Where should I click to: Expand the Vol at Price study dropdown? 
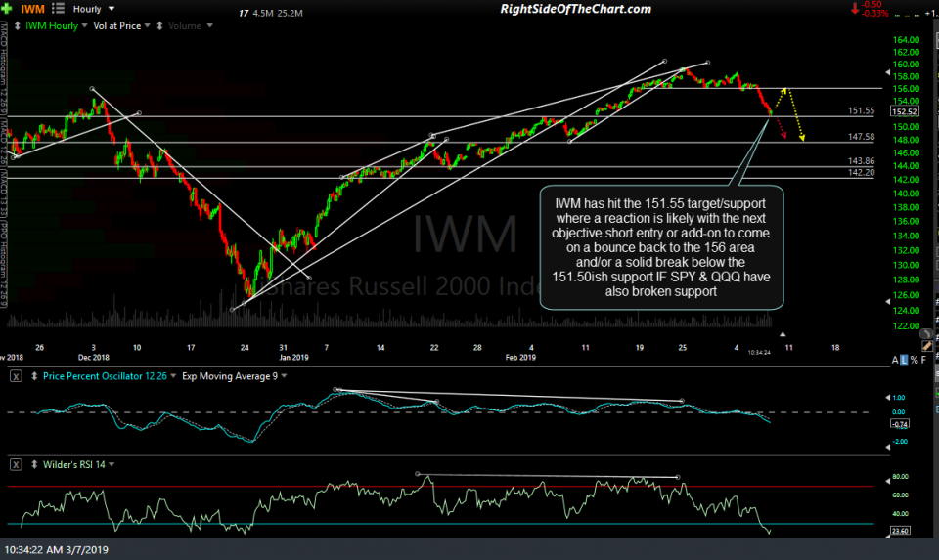pyautogui.click(x=148, y=25)
